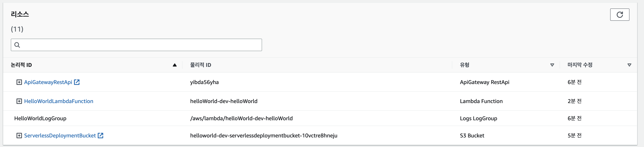Expand the HelloWorldLambdaFunction row
Viewport: 644px width, 147px height.
(x=19, y=101)
